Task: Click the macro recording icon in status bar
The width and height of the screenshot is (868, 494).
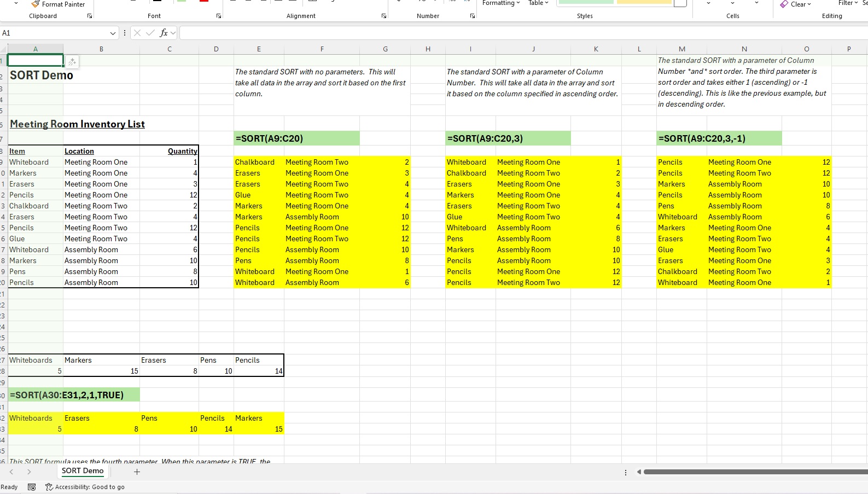Action: pyautogui.click(x=32, y=487)
